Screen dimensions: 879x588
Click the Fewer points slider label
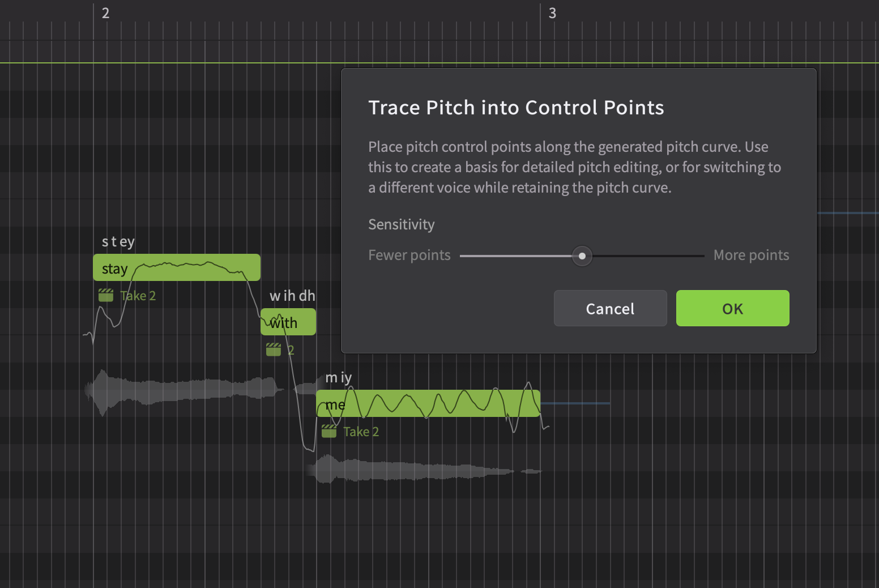tap(409, 255)
